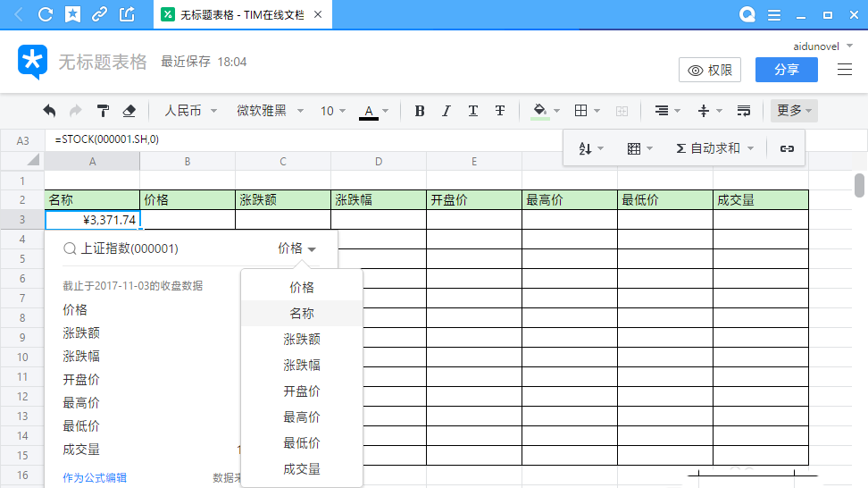Select the format painter tool

[103, 111]
